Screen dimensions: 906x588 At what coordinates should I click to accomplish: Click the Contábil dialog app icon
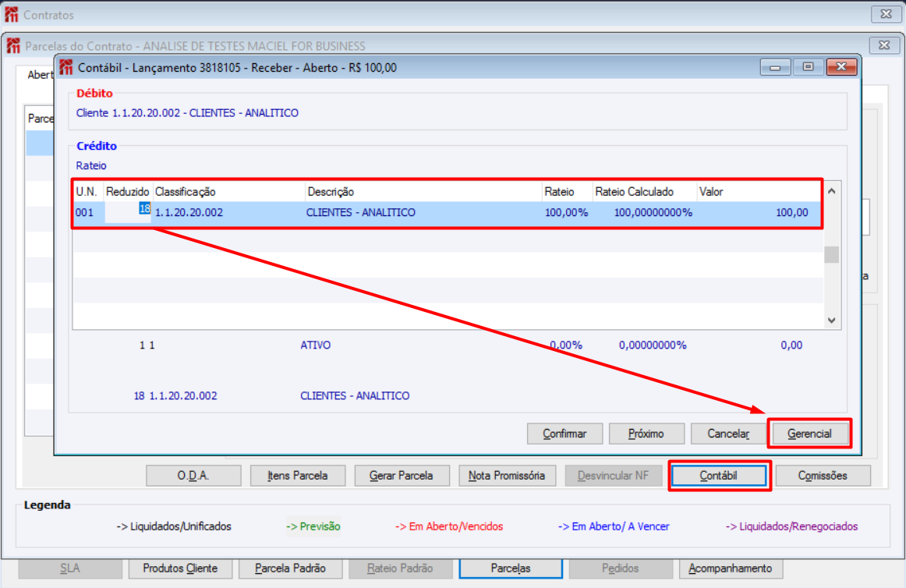66,68
